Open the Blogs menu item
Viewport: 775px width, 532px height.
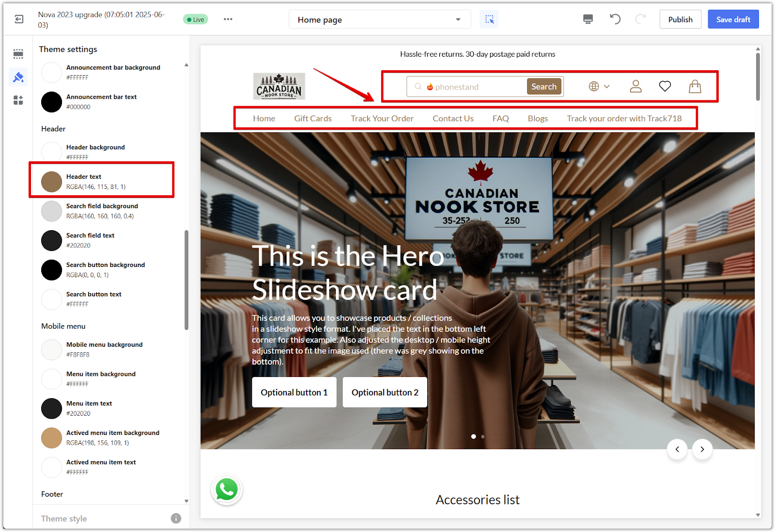538,118
